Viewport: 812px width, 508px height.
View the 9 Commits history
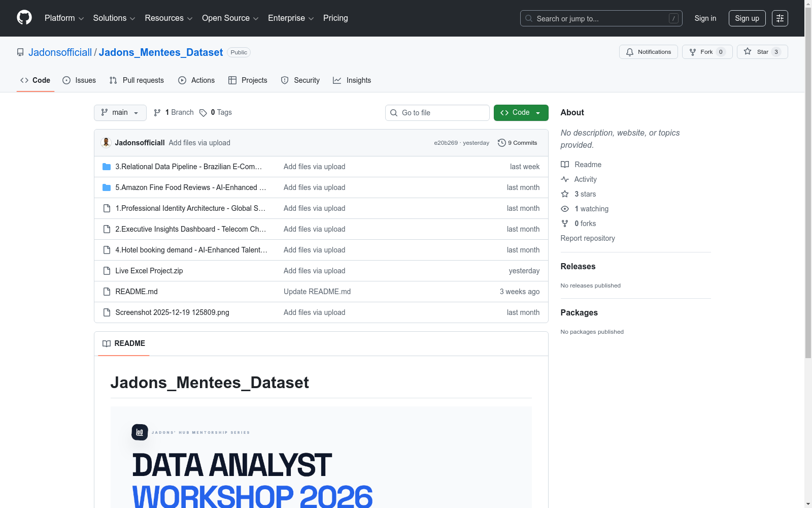click(x=518, y=143)
